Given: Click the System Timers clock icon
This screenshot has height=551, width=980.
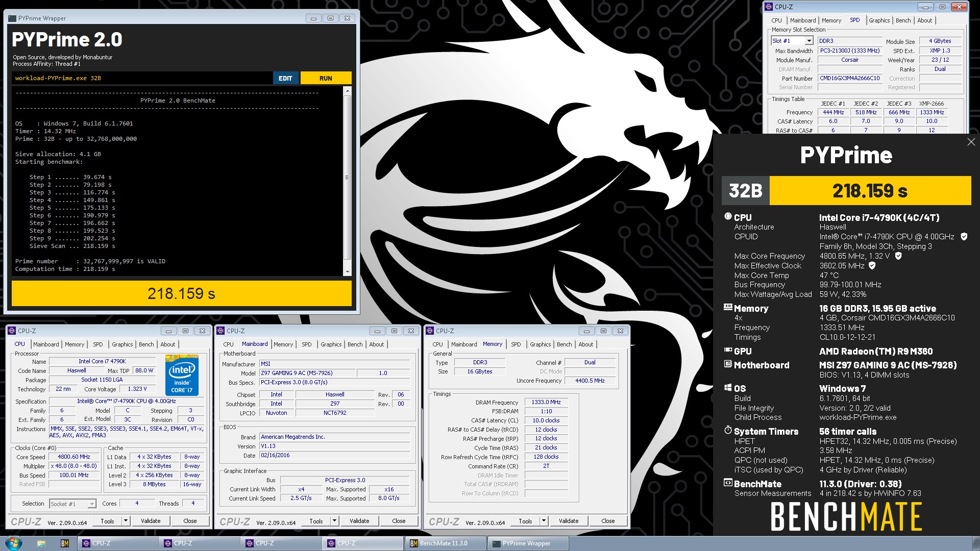Looking at the screenshot, I should coord(728,430).
